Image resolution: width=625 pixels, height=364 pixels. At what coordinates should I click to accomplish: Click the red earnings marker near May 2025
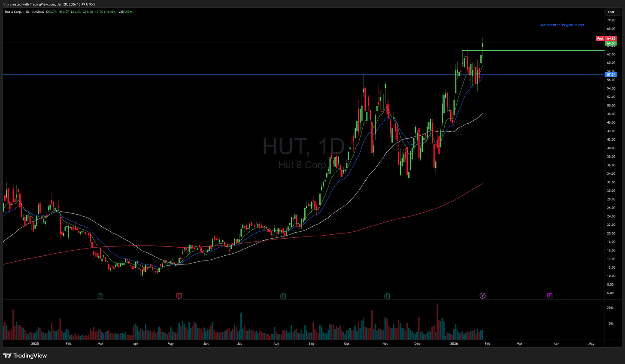click(x=179, y=296)
